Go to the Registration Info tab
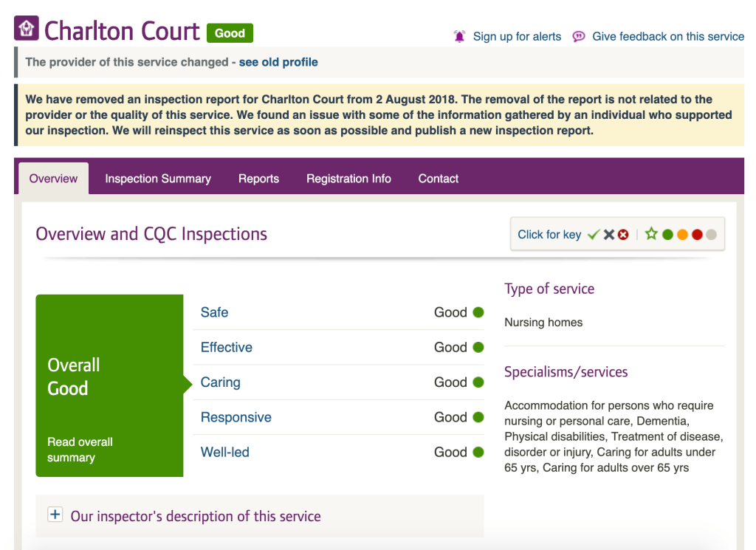Screen dimensions: 756x550 (x=348, y=179)
